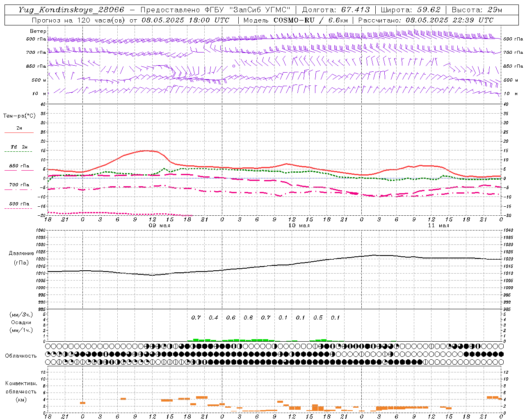Click the 10 мая date label
The height and width of the screenshot is (420, 525).
(299, 225)
